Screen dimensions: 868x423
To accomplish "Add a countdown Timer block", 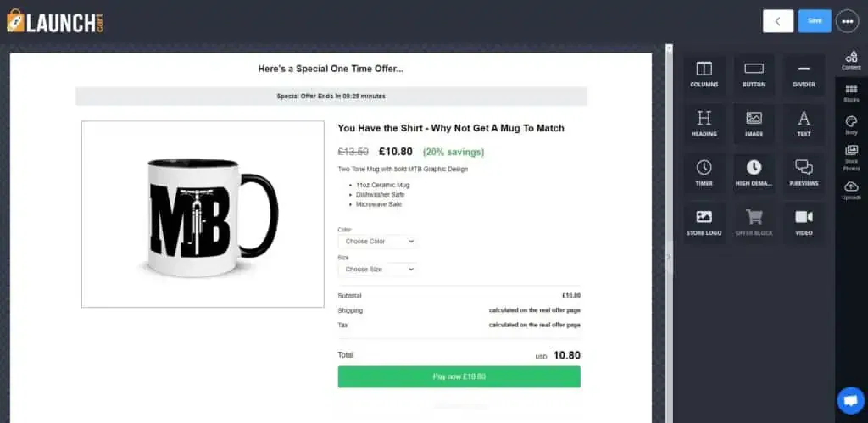I will coord(704,172).
